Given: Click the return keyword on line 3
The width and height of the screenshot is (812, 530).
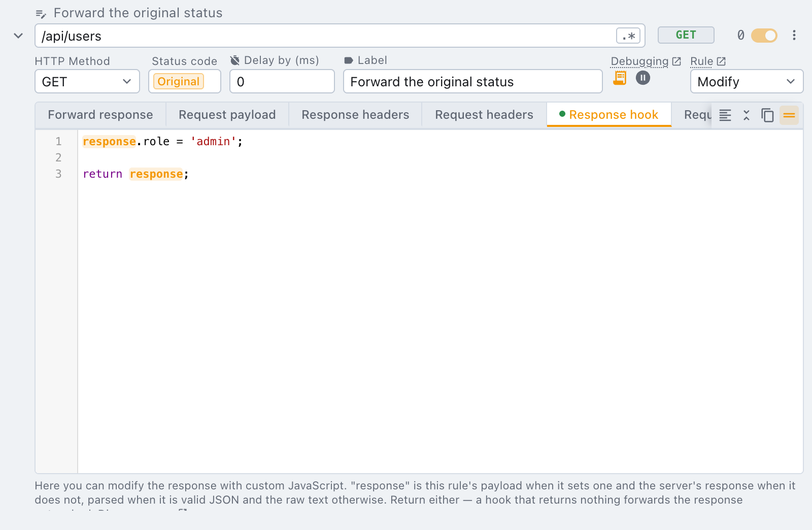Looking at the screenshot, I should tap(103, 174).
